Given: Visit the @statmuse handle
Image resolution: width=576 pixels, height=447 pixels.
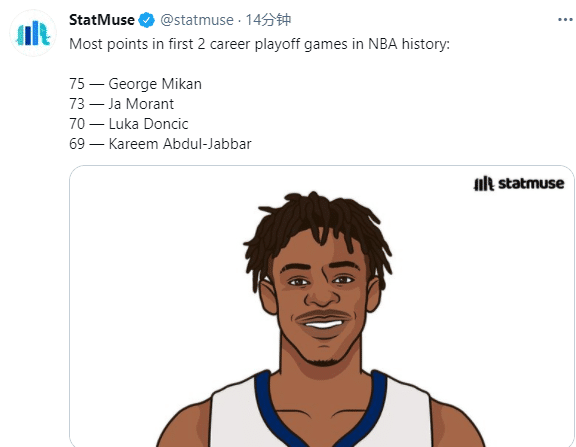Looking at the screenshot, I should [197, 20].
